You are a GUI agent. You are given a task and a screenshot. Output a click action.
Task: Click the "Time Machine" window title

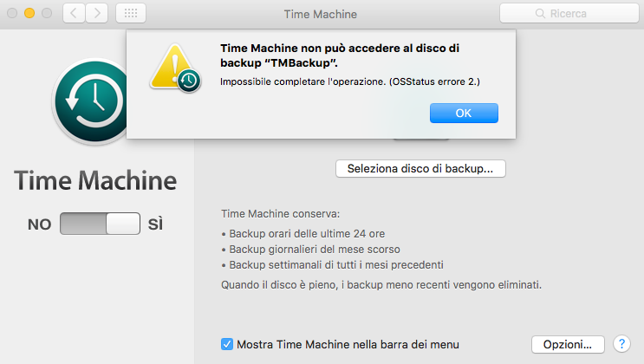pos(320,14)
